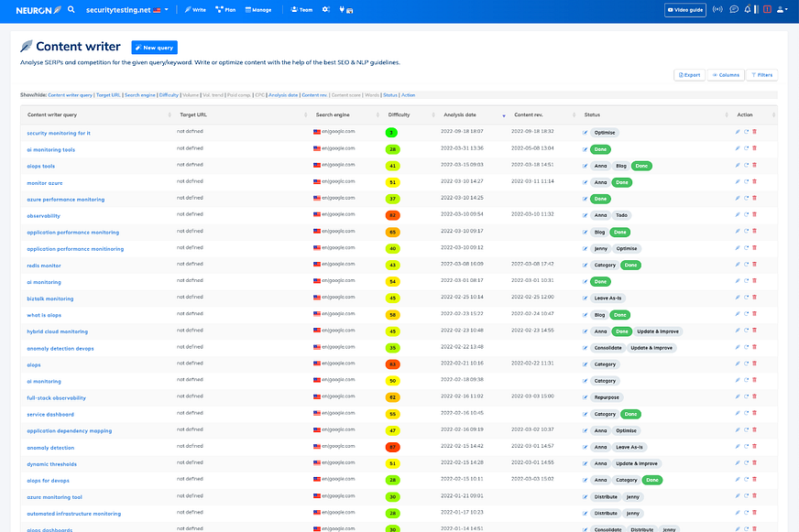
Task: Click the New query button
Action: (154, 48)
